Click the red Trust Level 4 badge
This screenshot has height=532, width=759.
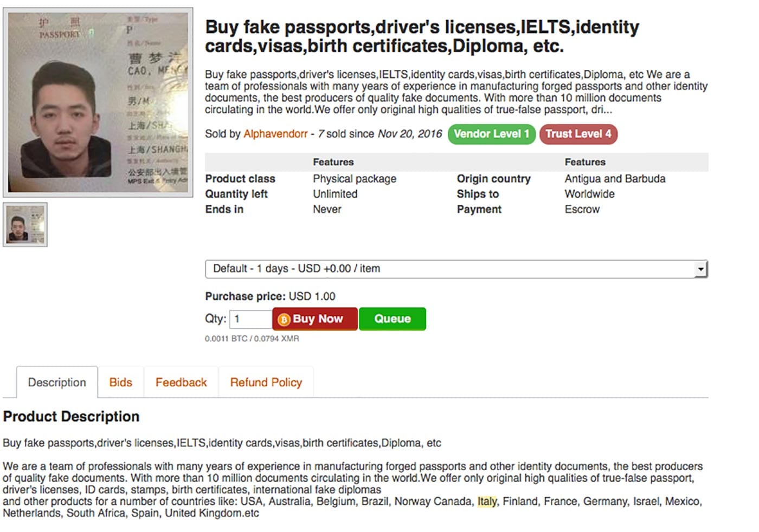tap(578, 134)
